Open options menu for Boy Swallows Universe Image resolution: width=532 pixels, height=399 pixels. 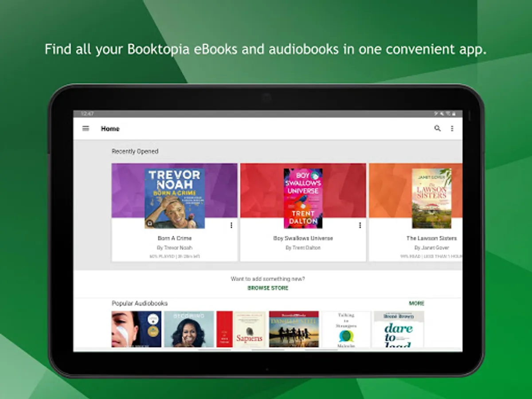click(x=360, y=225)
